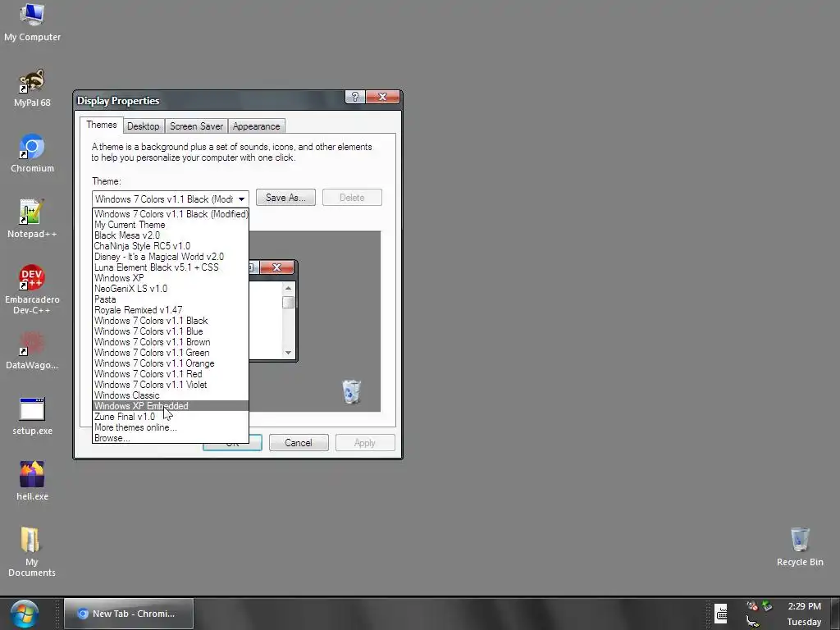Image resolution: width=840 pixels, height=630 pixels.
Task: Select the Windows Classic theme
Action: click(x=171, y=395)
